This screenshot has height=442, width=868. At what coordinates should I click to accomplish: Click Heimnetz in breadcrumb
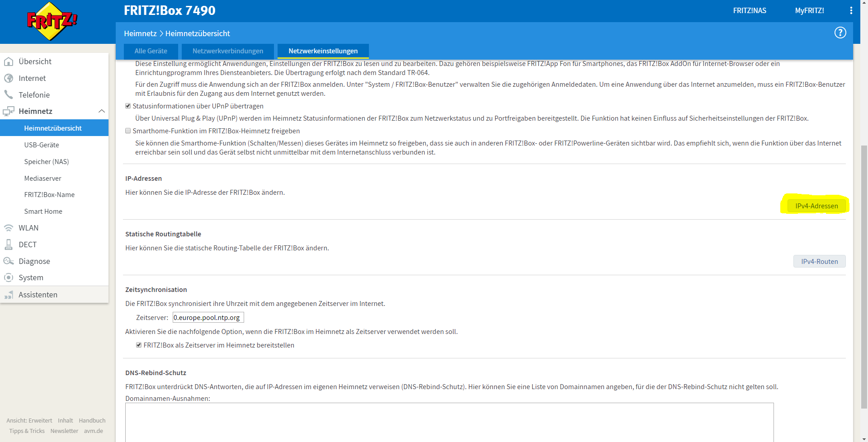[x=140, y=33]
